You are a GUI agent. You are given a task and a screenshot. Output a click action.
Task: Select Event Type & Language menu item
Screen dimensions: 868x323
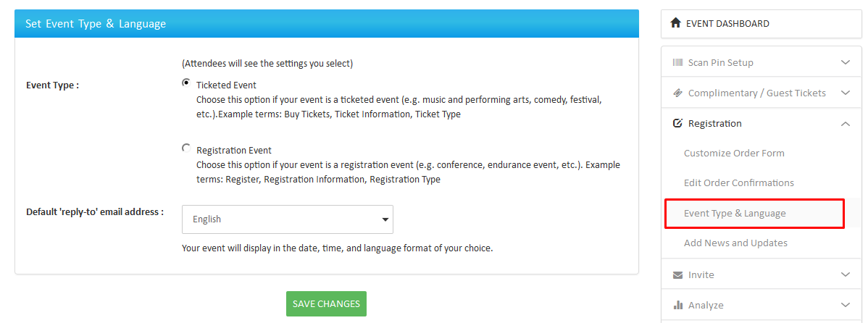pyautogui.click(x=735, y=213)
